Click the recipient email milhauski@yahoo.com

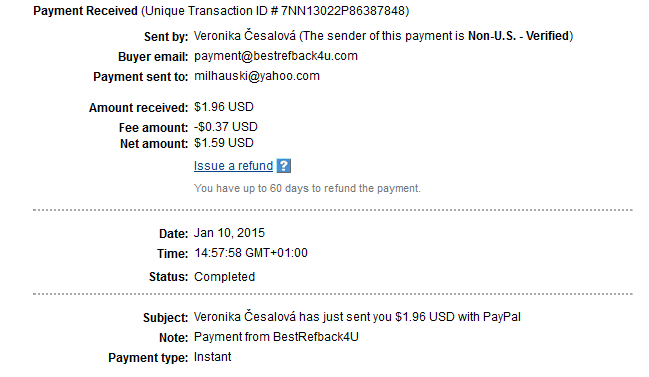pos(257,76)
